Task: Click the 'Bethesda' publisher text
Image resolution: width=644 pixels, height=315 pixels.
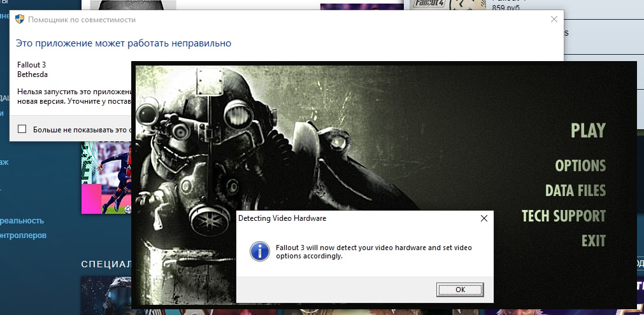Action: point(32,74)
